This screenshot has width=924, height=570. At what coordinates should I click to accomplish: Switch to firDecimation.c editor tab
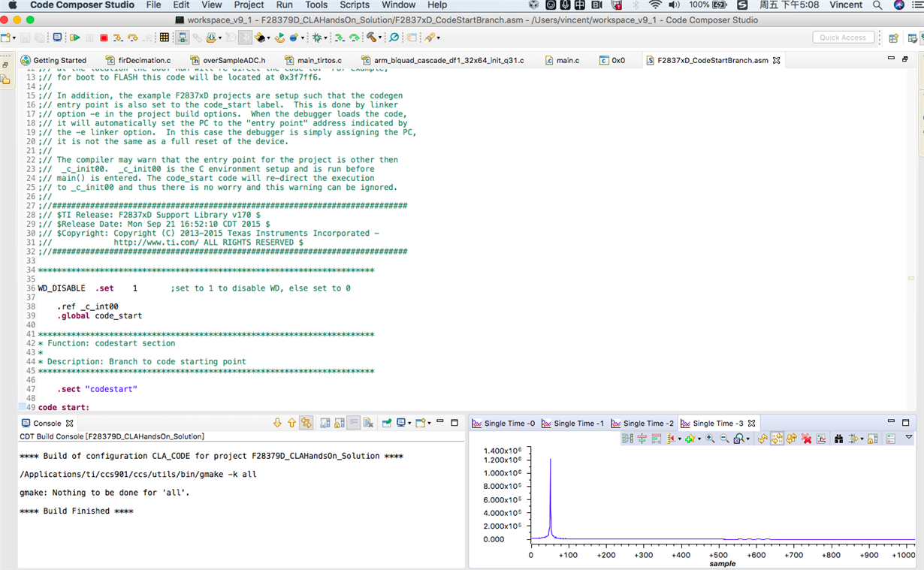[x=138, y=60]
